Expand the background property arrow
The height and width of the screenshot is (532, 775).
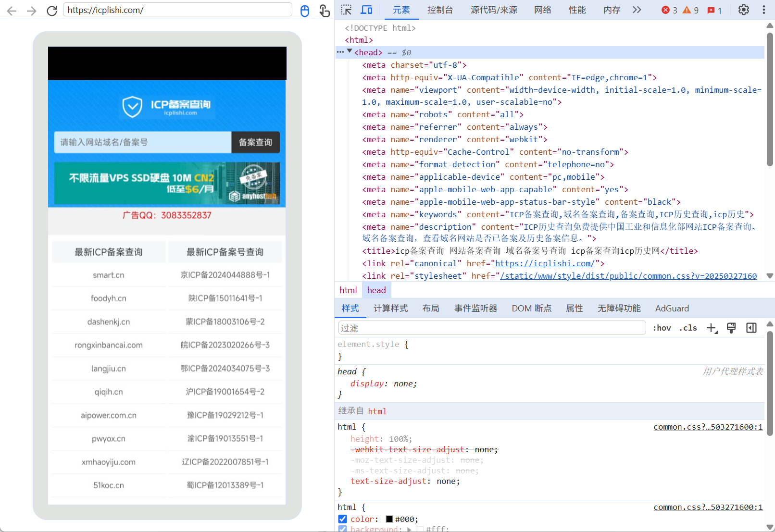pyautogui.click(x=409, y=529)
